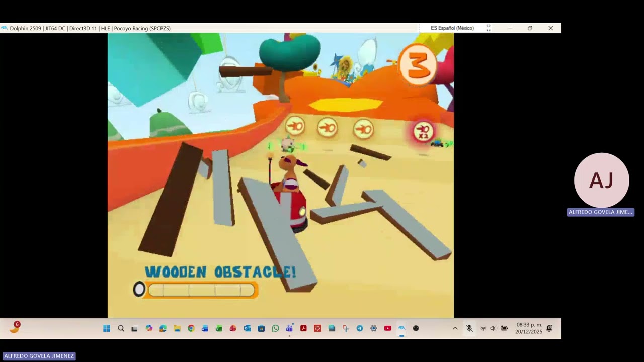Toggle the muted microphone tray icon
The width and height of the screenshot is (644, 362).
pos(469,328)
